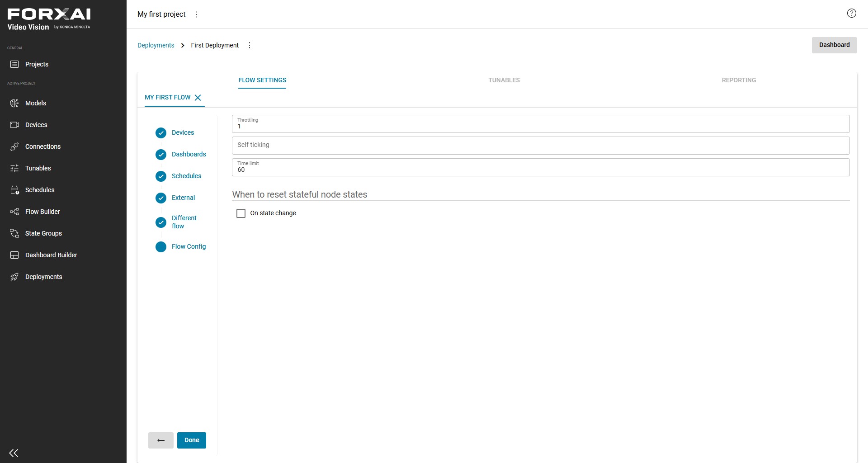868x463 pixels.
Task: Open Tunables in sidebar menu
Action: click(63, 168)
